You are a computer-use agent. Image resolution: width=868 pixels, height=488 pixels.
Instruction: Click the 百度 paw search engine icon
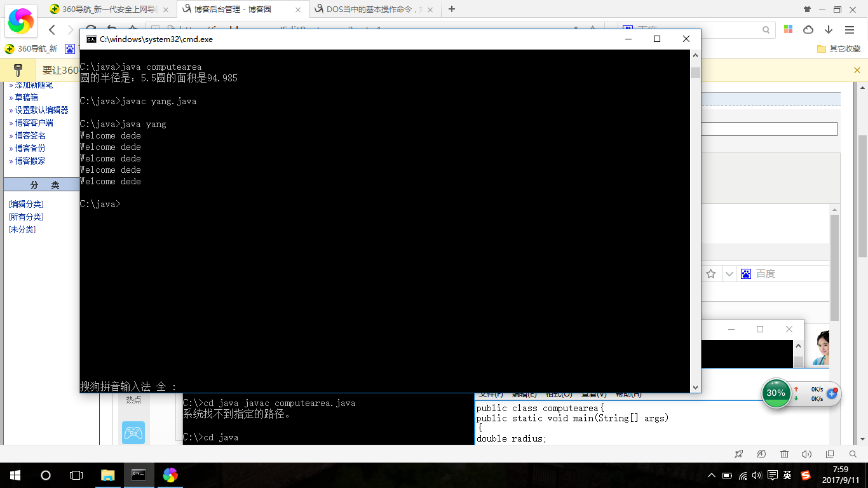[746, 274]
